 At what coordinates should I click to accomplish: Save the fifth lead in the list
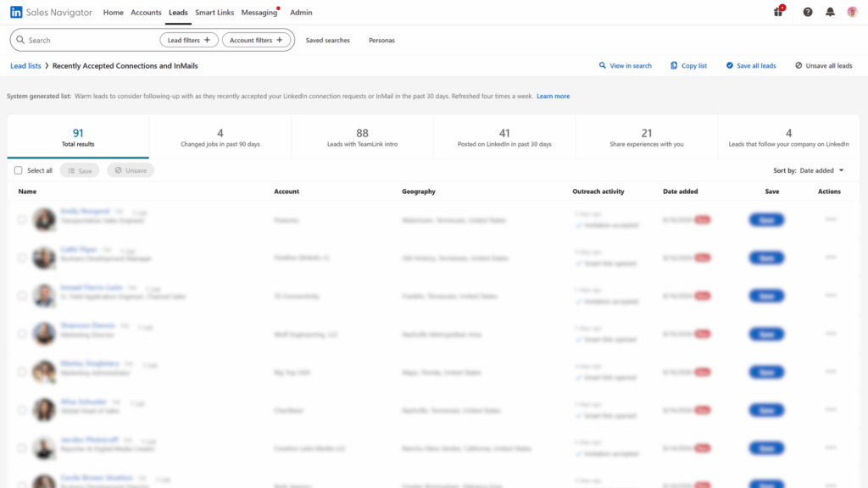pos(766,373)
